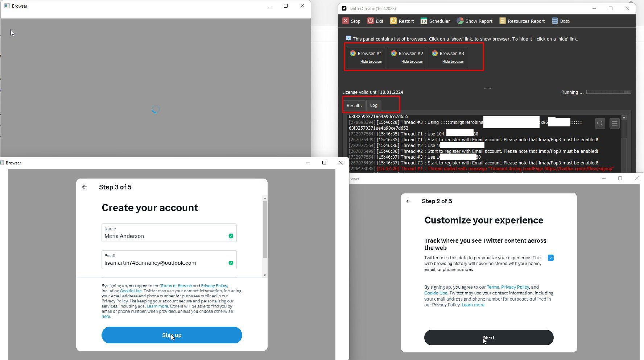Click Learn more in Step 3 dialog

157,306
